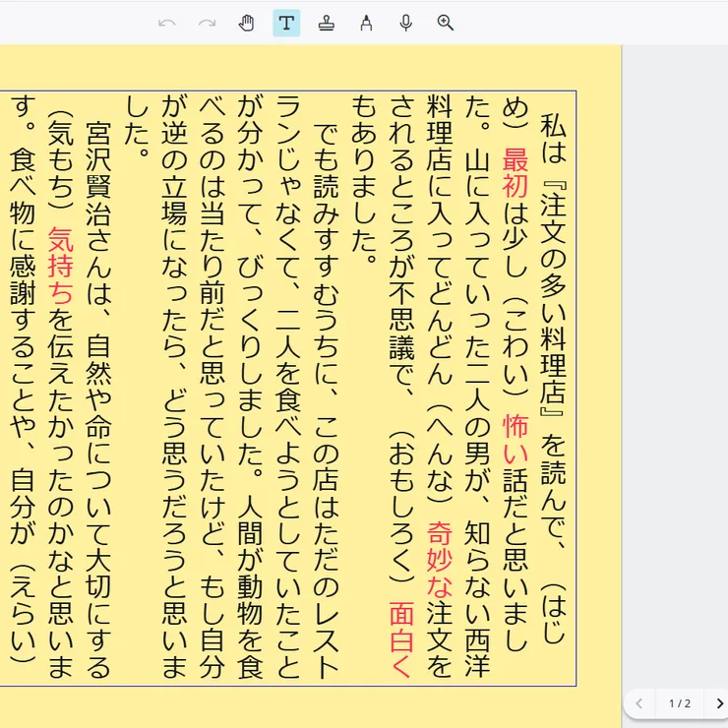Click the undo arrow in the toolbar
The height and width of the screenshot is (728, 728).
(x=167, y=23)
